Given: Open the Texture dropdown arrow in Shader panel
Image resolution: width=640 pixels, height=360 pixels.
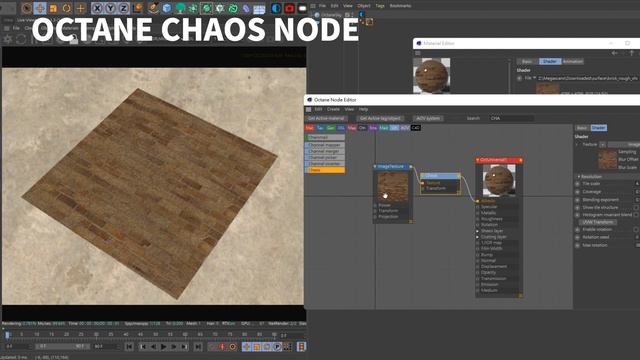Looking at the screenshot, I should point(603,144).
